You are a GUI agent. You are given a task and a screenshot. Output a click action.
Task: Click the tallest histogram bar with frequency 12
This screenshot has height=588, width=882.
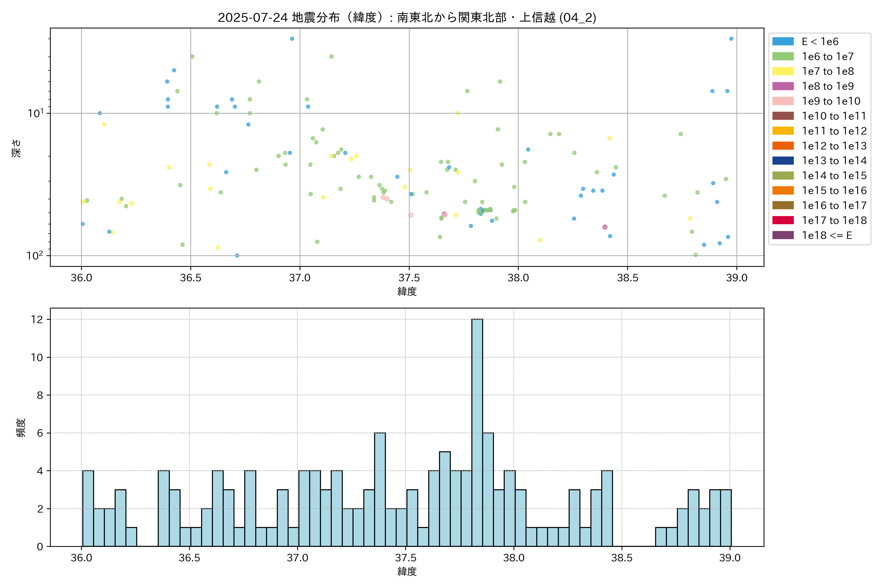click(477, 432)
